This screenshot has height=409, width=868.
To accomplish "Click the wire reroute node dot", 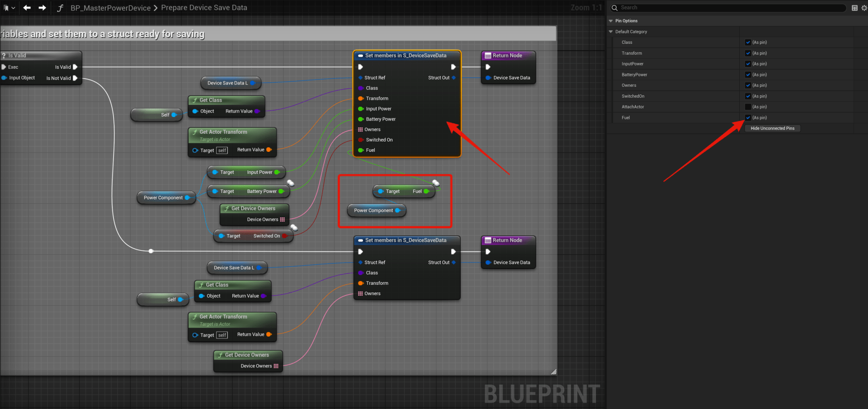I will [x=151, y=251].
